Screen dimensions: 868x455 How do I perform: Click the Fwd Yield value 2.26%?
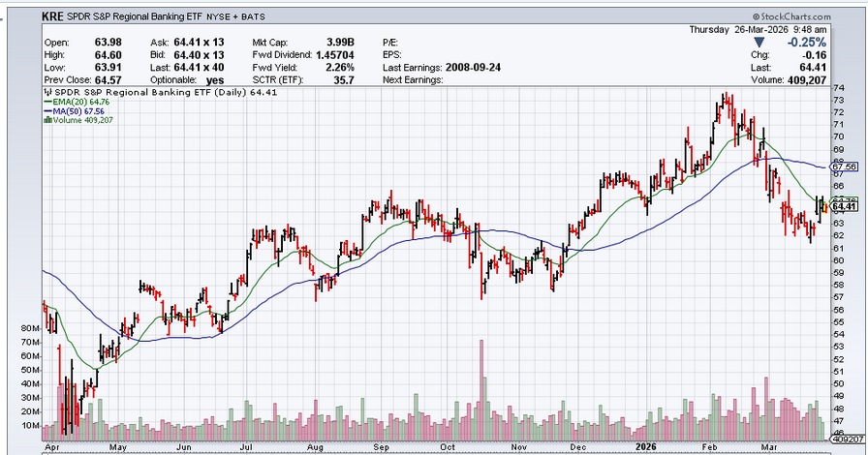coord(340,68)
